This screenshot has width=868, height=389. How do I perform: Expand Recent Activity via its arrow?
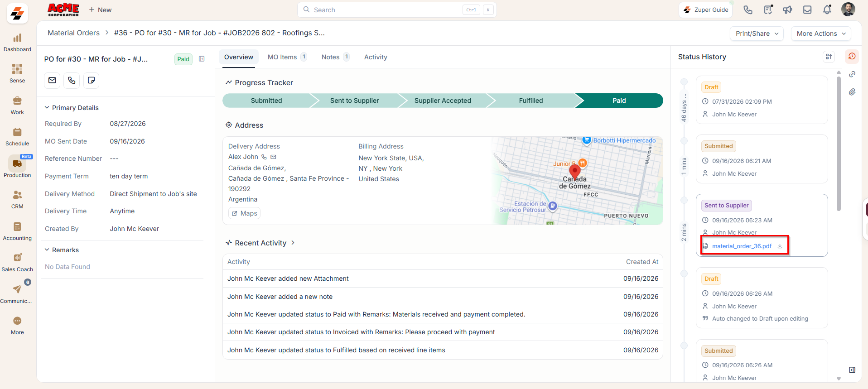tap(293, 243)
